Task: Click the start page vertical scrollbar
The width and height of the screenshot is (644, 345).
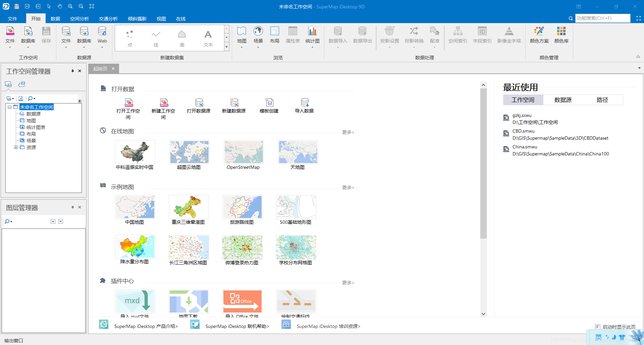Action: [483, 163]
